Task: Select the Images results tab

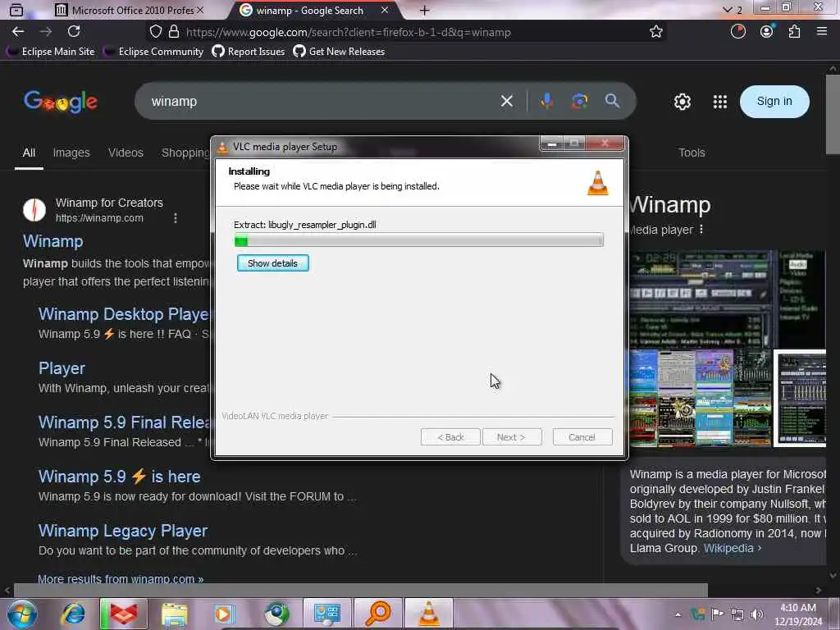Action: tap(71, 153)
